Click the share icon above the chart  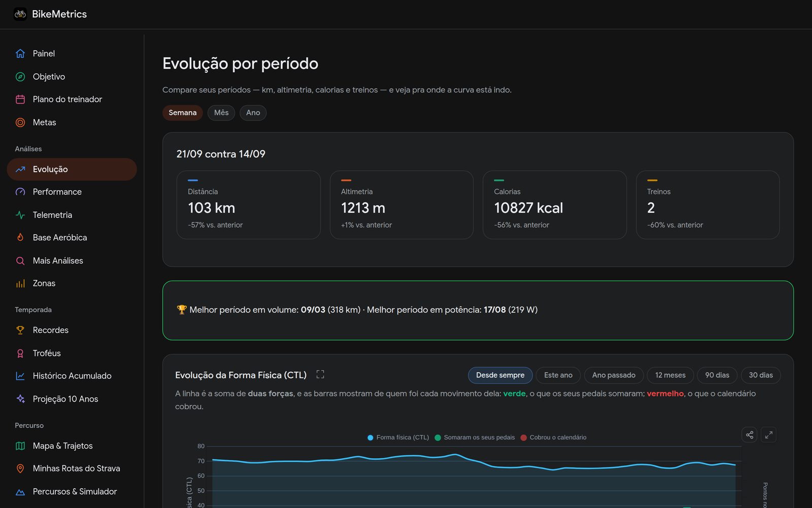coord(750,435)
